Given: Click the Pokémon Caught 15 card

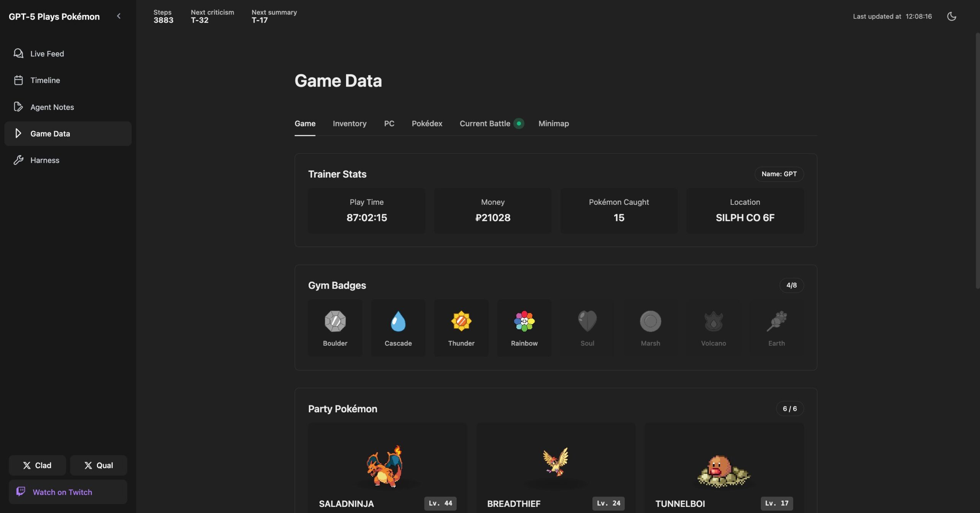Looking at the screenshot, I should (619, 211).
